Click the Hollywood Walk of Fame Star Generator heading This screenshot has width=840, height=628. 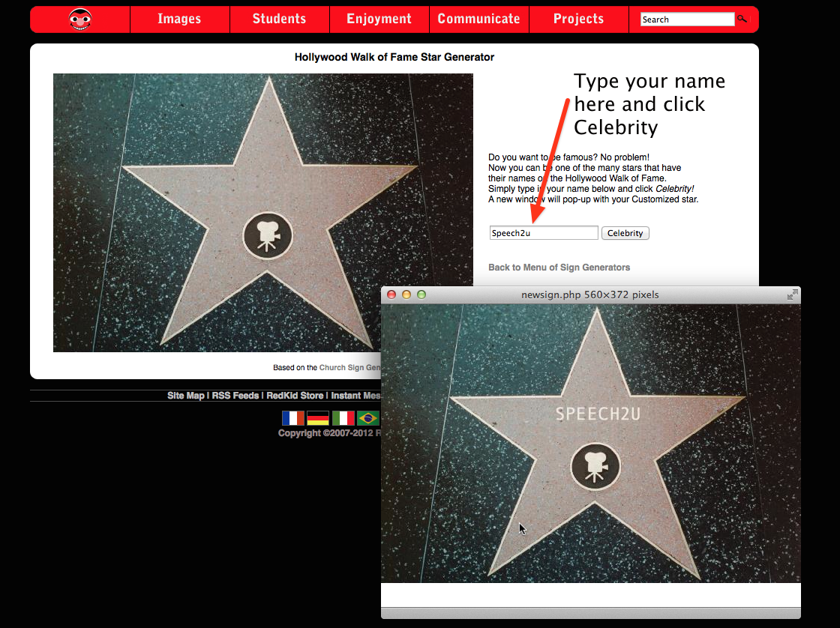(394, 57)
